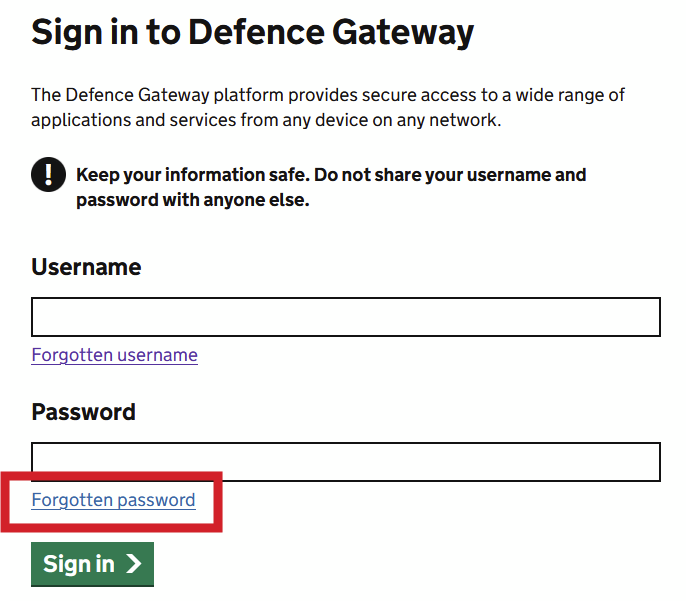
Task: Click the Sign in button text label
Action: click(79, 564)
